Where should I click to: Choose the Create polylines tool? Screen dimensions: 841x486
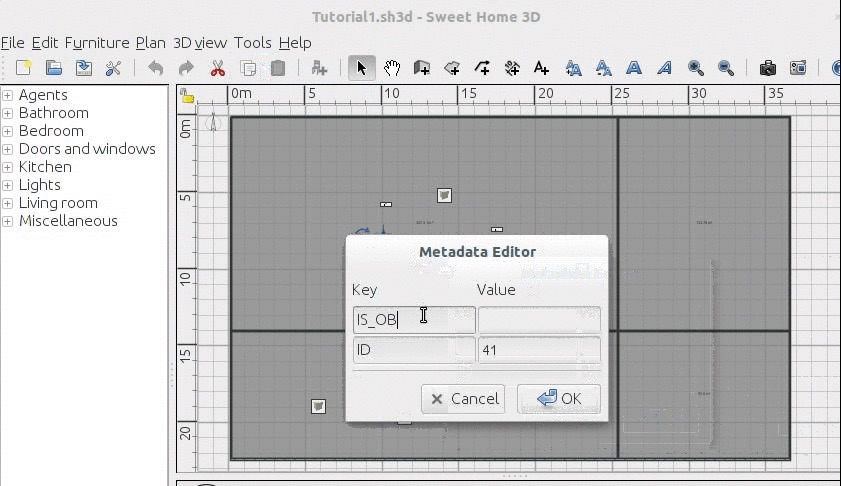point(482,68)
